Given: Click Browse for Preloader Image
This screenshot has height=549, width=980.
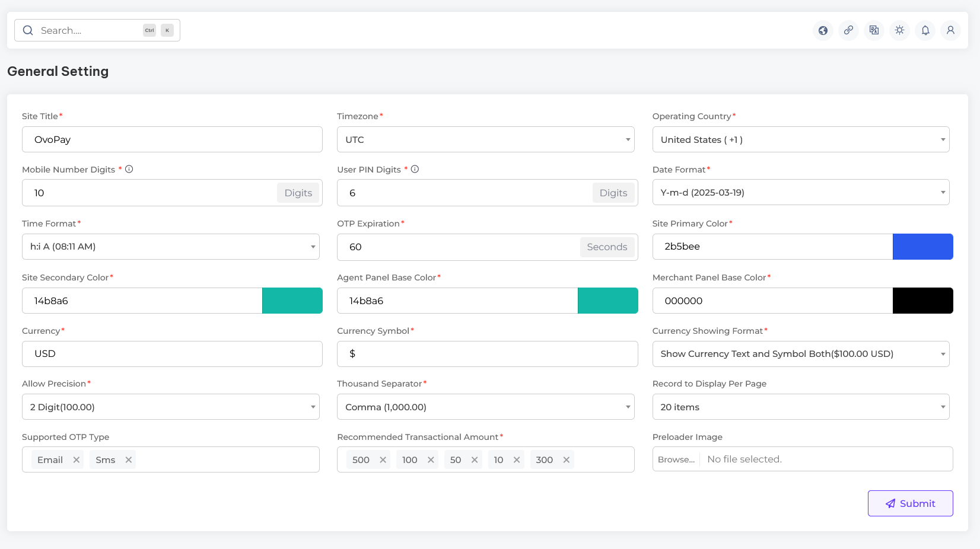Looking at the screenshot, I should (x=676, y=459).
